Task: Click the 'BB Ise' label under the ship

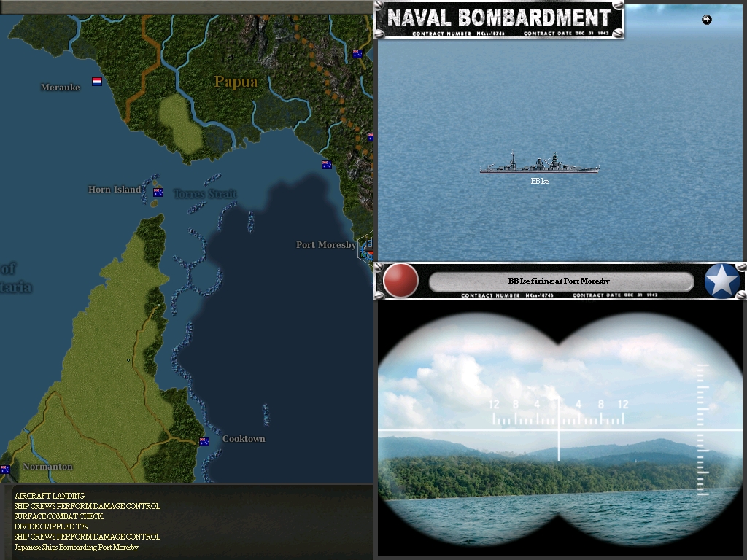Action: [540, 182]
